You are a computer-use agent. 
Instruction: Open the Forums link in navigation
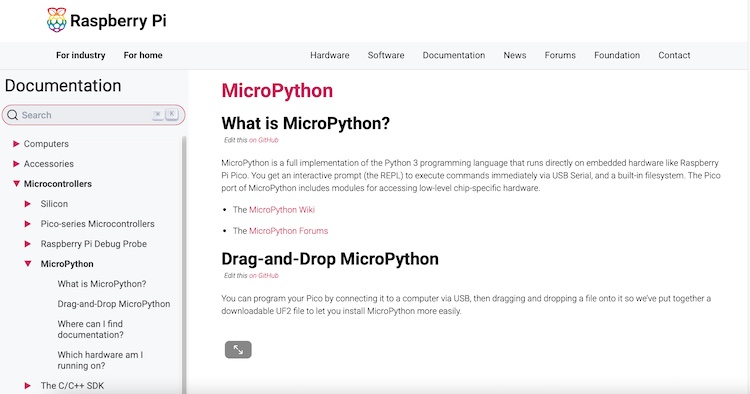click(560, 55)
